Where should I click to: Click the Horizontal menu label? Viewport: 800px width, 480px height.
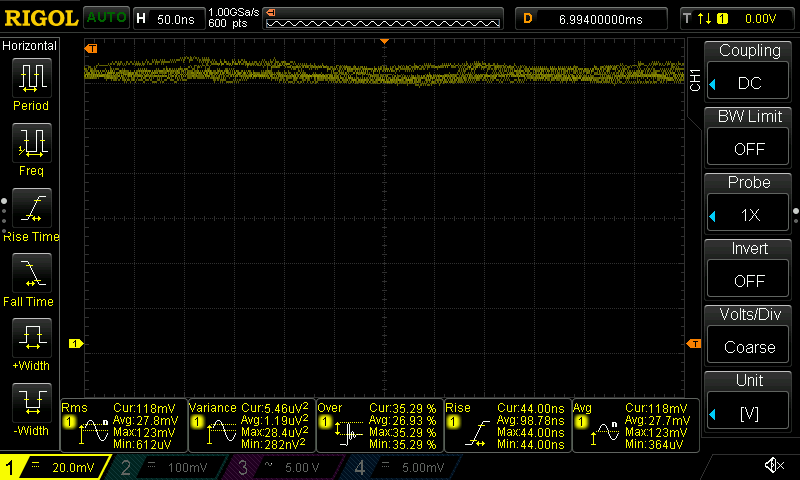[x=30, y=46]
